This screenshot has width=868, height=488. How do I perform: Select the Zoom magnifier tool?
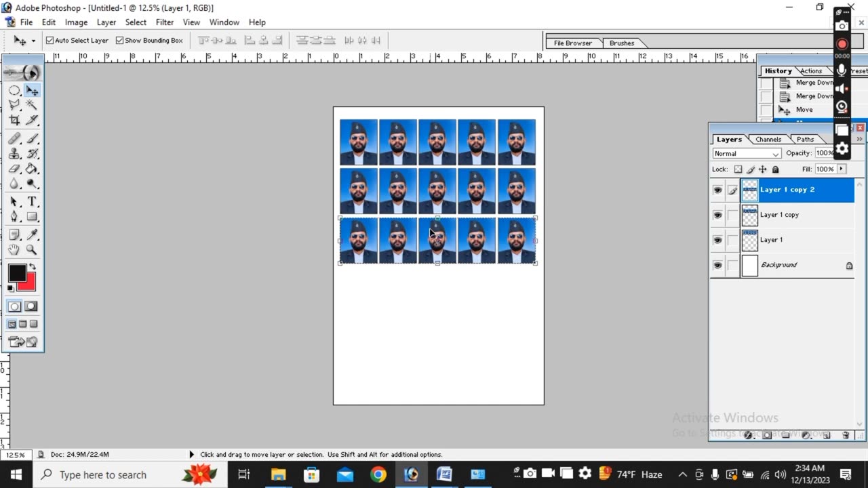click(32, 249)
